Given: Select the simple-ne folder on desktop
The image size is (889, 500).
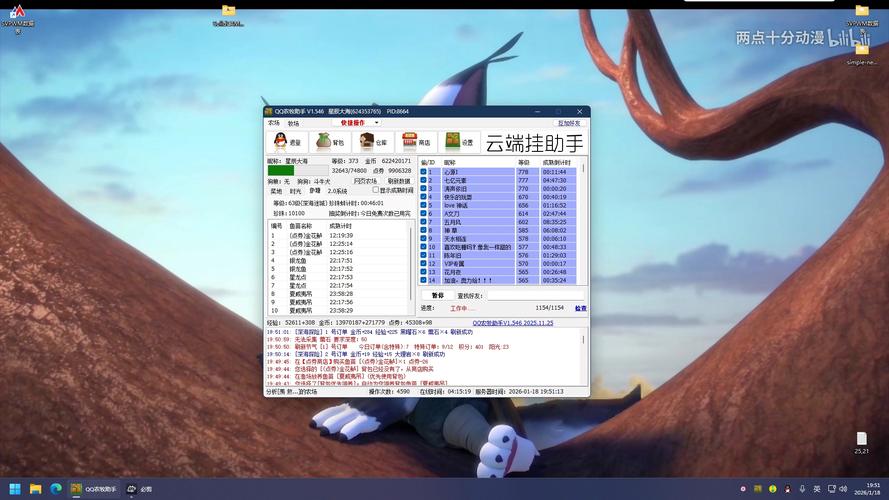Looking at the screenshot, I should (862, 54).
